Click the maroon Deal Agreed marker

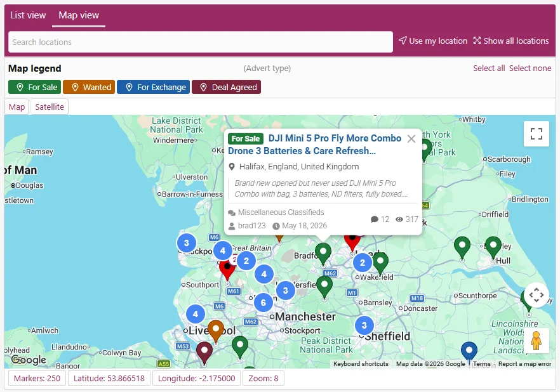tap(204, 351)
